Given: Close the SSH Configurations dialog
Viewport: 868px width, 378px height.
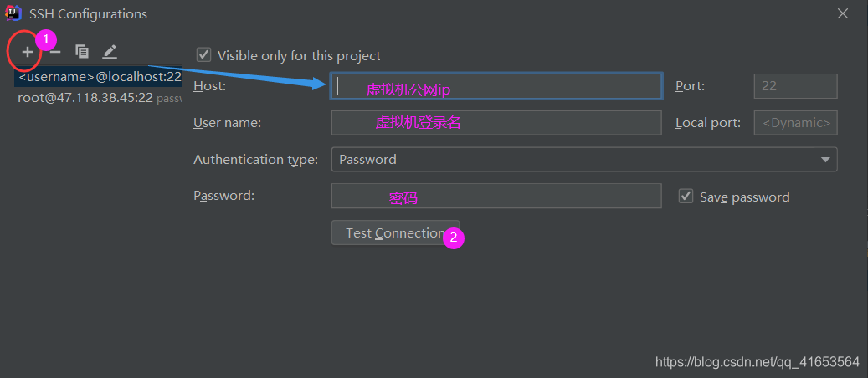Looking at the screenshot, I should tap(843, 14).
